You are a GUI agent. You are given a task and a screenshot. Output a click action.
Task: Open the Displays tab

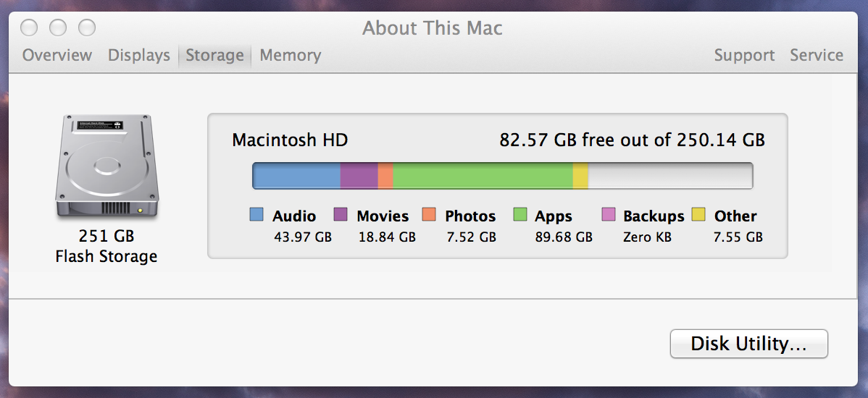pos(139,55)
